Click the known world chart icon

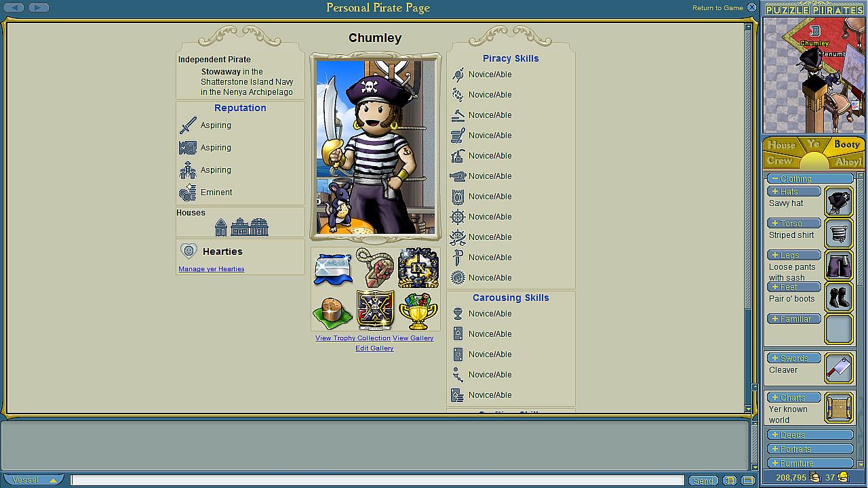[839, 408]
